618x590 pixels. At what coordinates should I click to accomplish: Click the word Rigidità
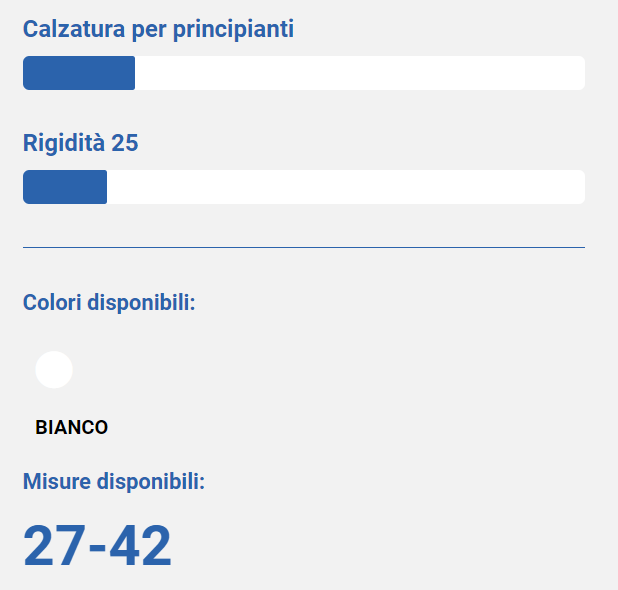pos(64,143)
